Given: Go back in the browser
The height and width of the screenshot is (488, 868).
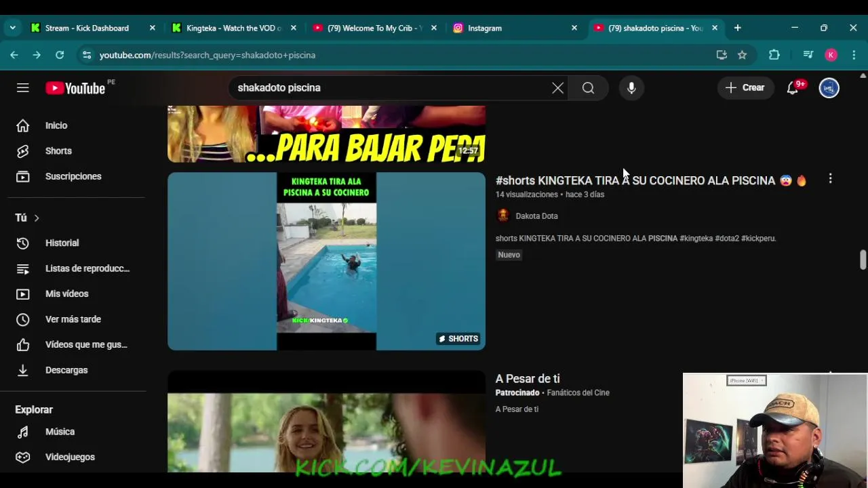Looking at the screenshot, I should 14,55.
